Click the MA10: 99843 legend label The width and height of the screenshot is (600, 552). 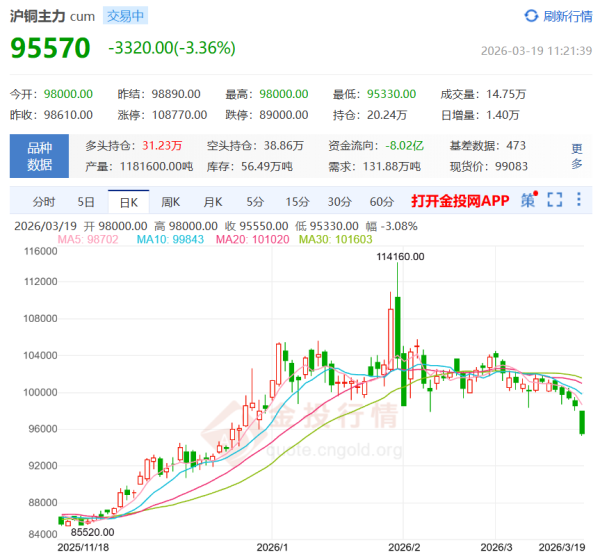[170, 239]
